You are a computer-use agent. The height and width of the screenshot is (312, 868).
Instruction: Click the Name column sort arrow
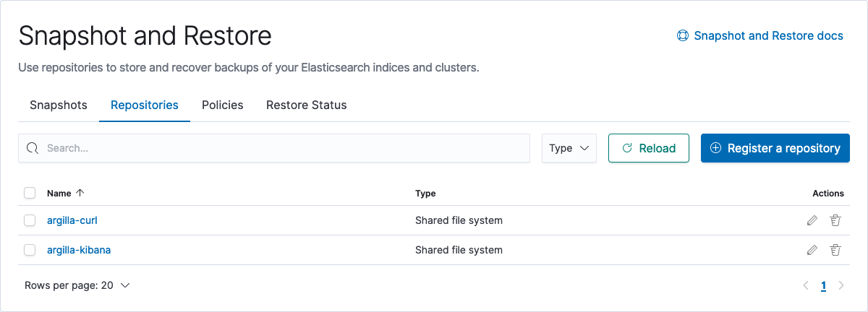80,193
